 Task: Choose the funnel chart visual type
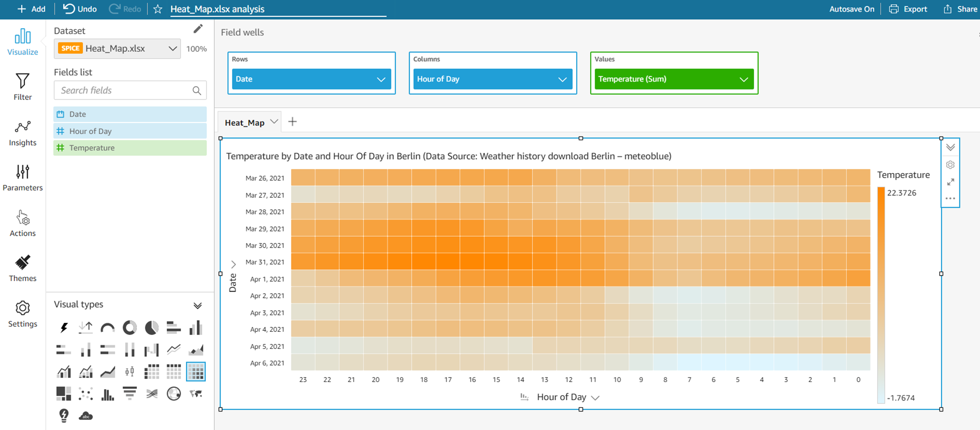tap(129, 394)
